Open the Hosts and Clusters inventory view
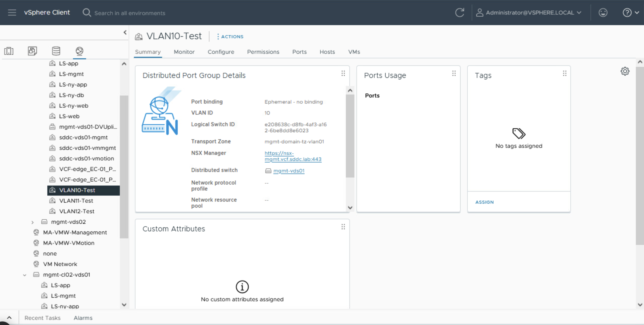Image resolution: width=644 pixels, height=325 pixels. click(x=9, y=51)
